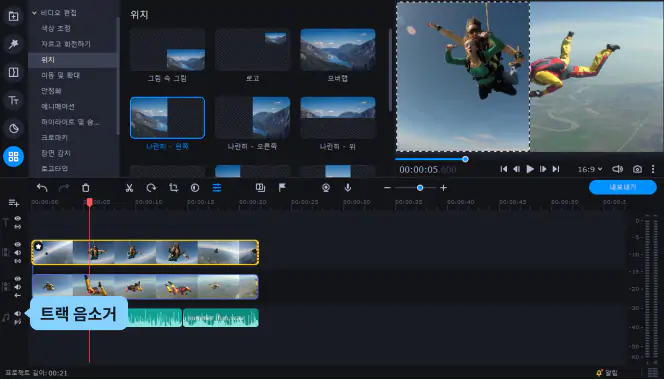Select 위치 in the tools list
Screen dimensions: 664x380
(x=72, y=60)
